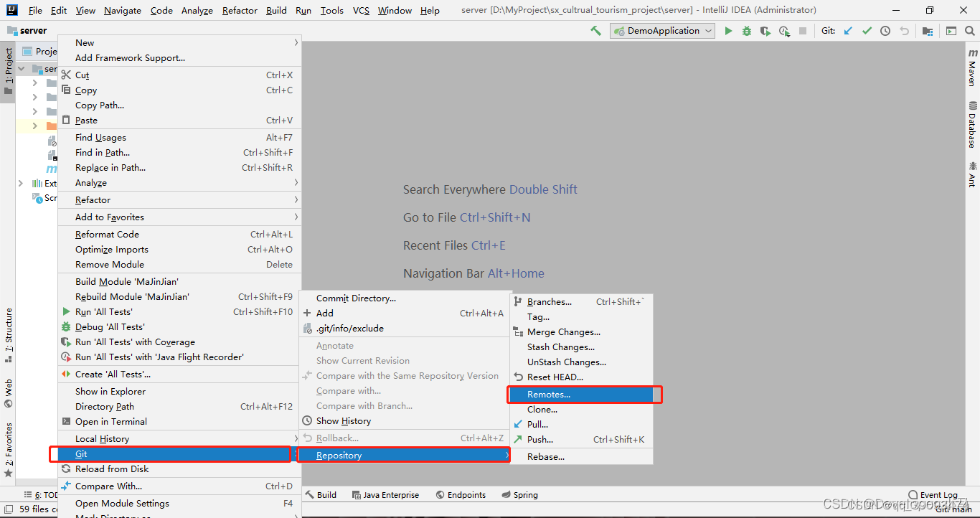
Task: Click Find Usages
Action: tap(179, 138)
